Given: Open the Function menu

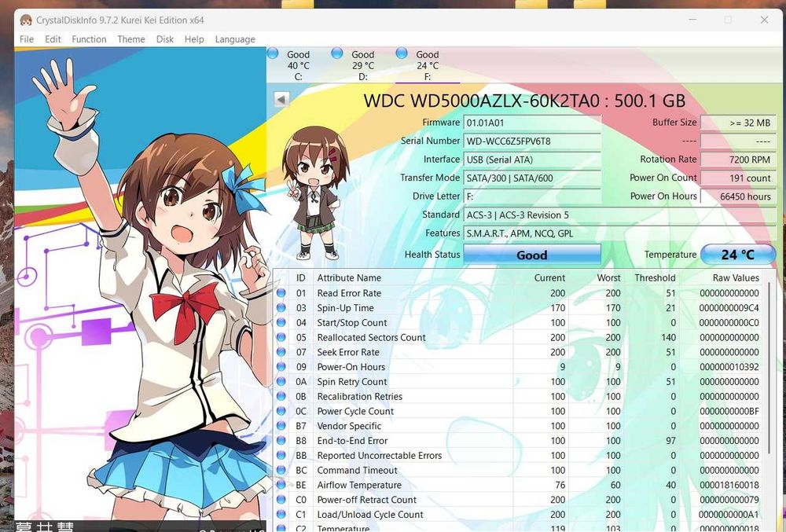Looking at the screenshot, I should pos(89,39).
